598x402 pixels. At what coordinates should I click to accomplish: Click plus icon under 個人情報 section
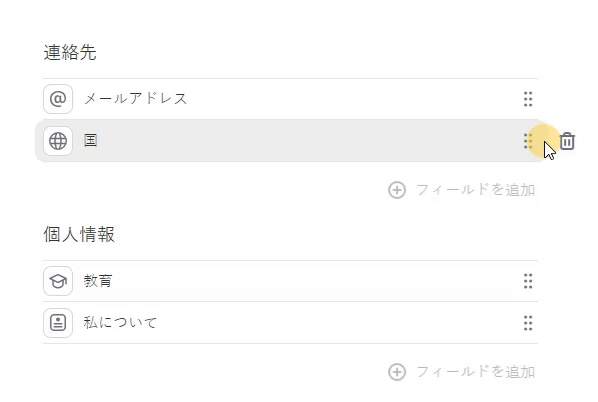397,372
